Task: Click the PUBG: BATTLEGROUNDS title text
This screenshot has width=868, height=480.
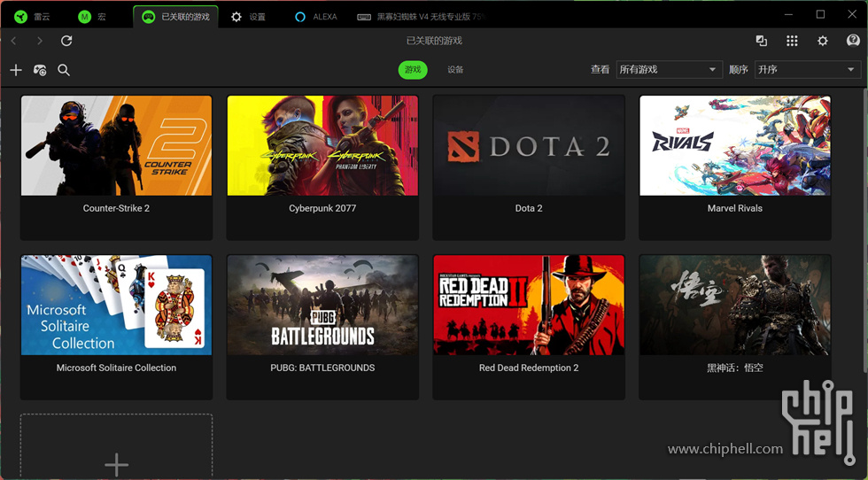Action: [x=322, y=368]
